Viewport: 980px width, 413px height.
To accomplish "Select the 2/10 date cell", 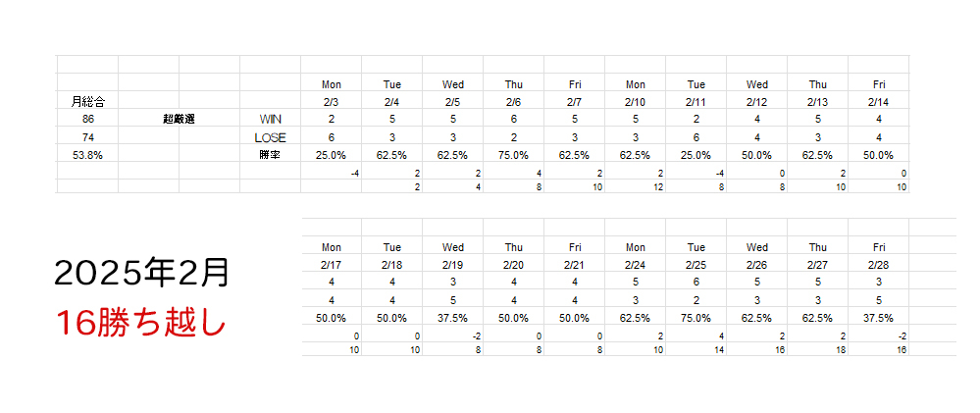I will [x=635, y=101].
